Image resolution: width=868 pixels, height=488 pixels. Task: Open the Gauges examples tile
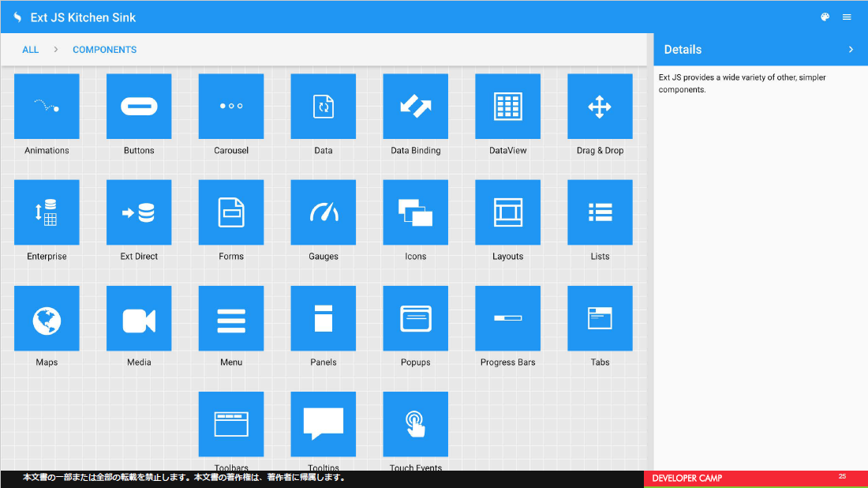click(x=324, y=212)
